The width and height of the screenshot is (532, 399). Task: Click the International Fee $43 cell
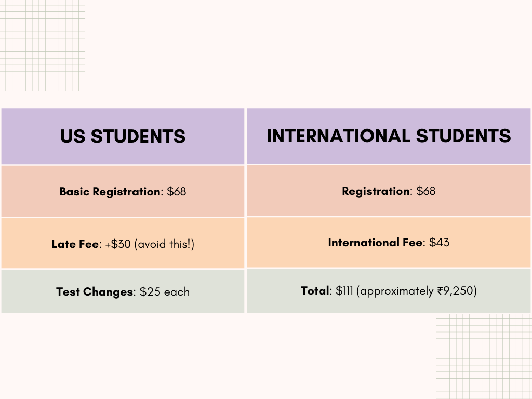[389, 242]
